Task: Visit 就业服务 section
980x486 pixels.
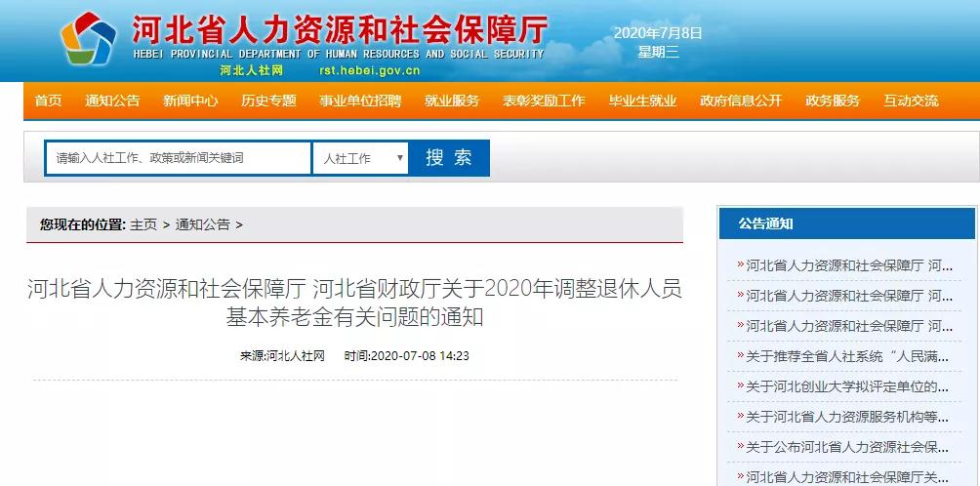Action: pos(452,101)
